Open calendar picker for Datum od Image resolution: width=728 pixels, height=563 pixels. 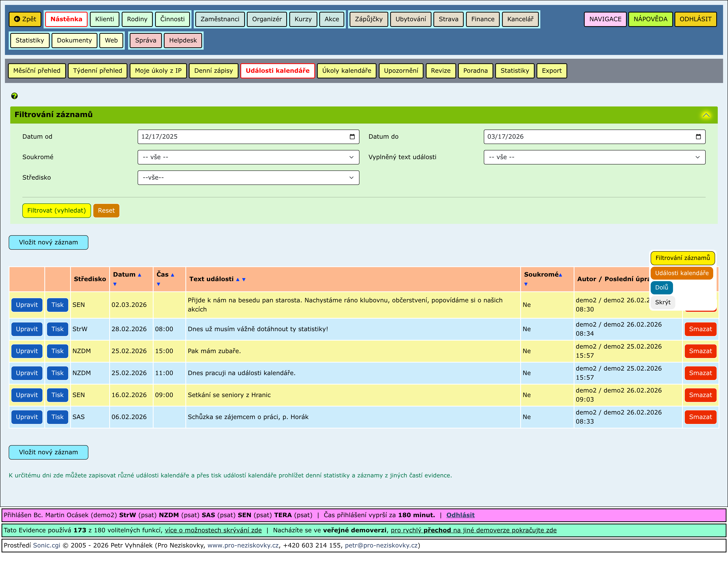(x=352, y=137)
